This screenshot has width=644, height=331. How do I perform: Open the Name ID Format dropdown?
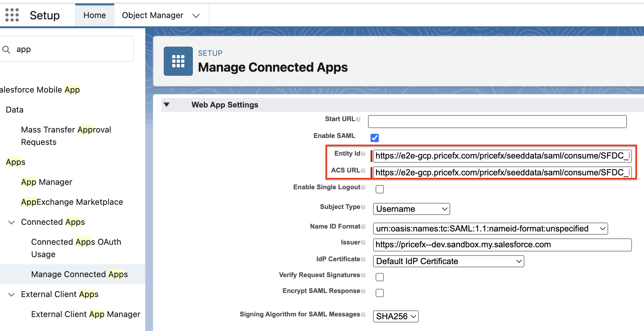(x=490, y=229)
